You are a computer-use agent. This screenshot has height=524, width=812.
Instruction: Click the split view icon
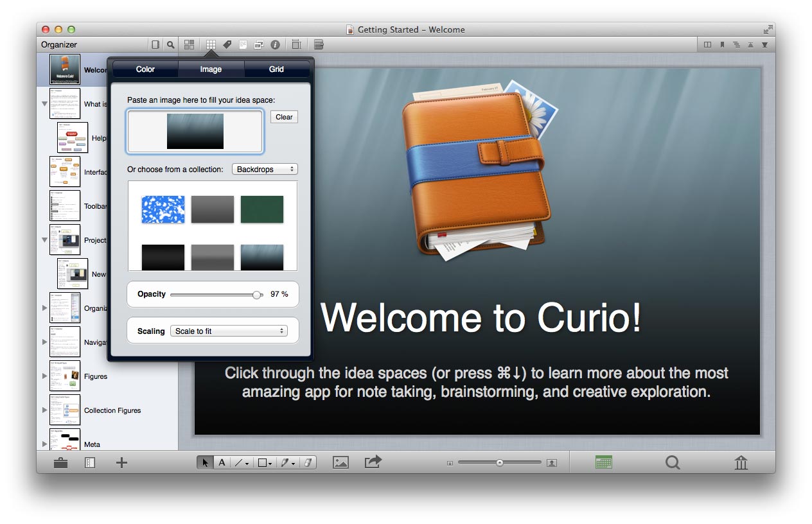point(708,45)
